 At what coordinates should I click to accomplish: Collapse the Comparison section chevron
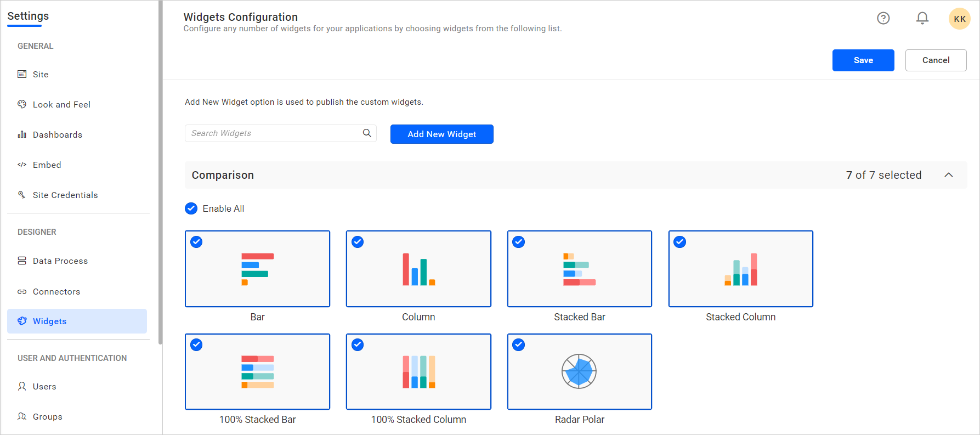(948, 175)
